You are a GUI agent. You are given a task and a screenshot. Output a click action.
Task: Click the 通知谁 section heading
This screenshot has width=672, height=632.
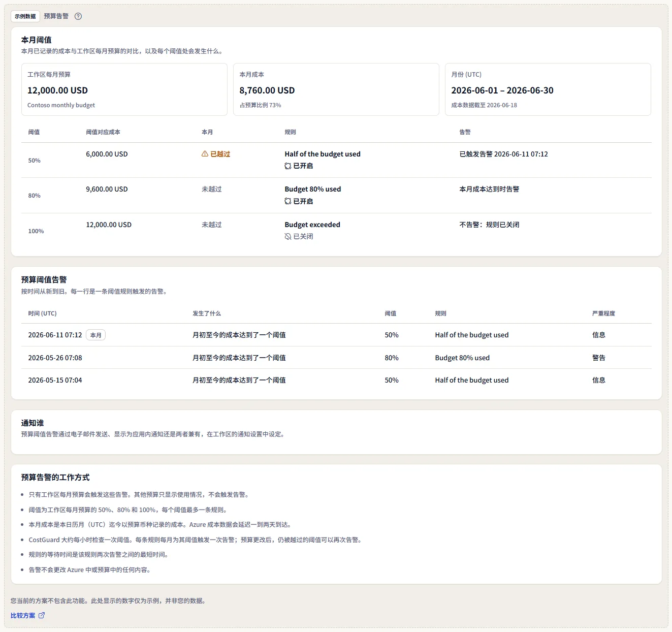pyautogui.click(x=33, y=423)
